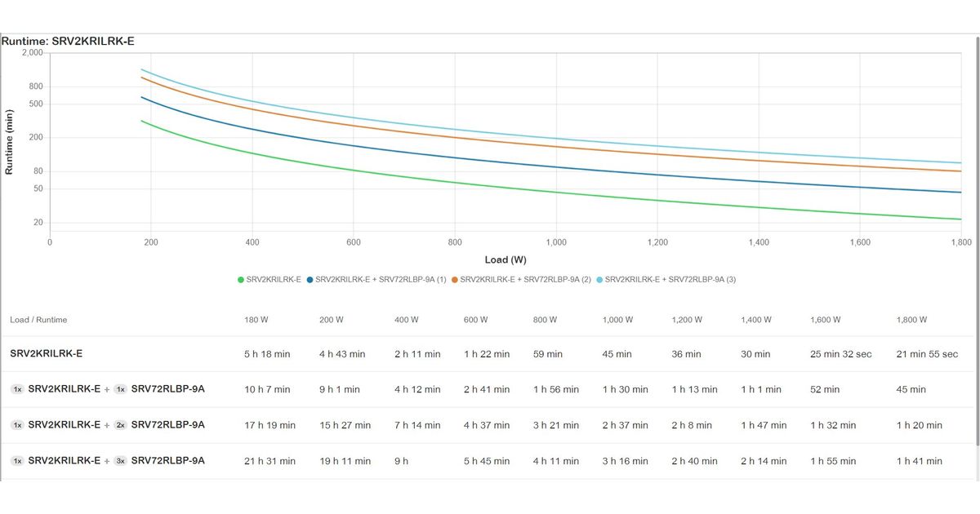The width and height of the screenshot is (980, 514).
Task: Click the 3x badge before SRV72RLBP-9A
Action: 120,461
